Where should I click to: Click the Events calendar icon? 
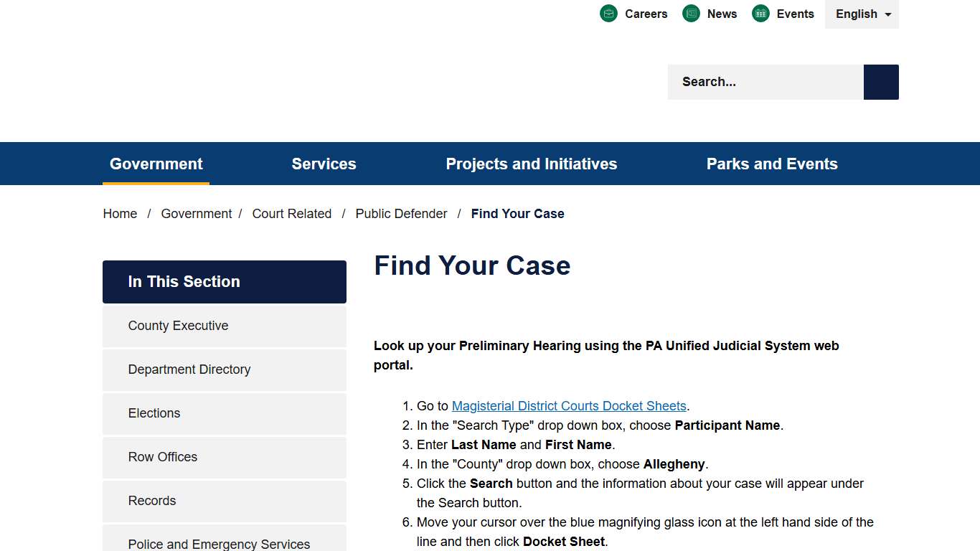tap(760, 13)
